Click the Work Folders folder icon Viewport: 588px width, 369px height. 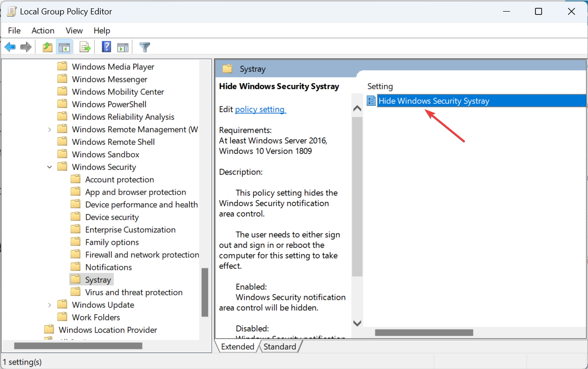coord(62,317)
